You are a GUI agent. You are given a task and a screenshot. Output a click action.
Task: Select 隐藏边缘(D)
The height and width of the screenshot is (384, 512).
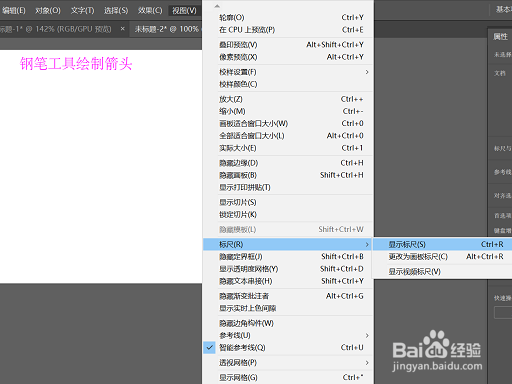pyautogui.click(x=288, y=163)
